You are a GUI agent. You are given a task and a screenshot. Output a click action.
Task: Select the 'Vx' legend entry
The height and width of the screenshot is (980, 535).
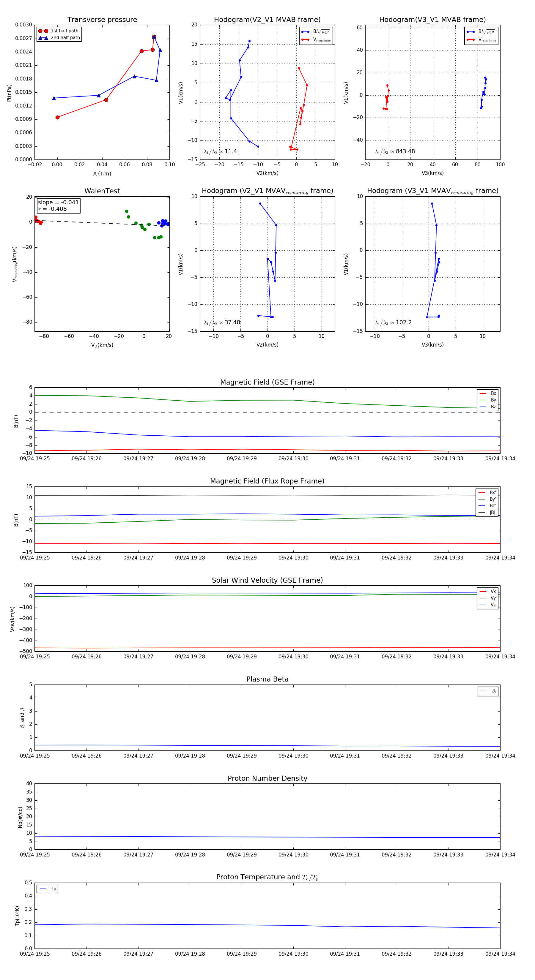(488, 591)
